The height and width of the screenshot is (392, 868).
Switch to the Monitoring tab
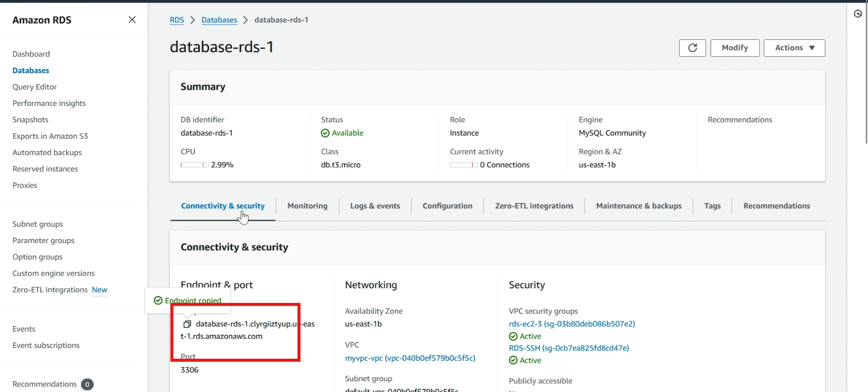[307, 206]
